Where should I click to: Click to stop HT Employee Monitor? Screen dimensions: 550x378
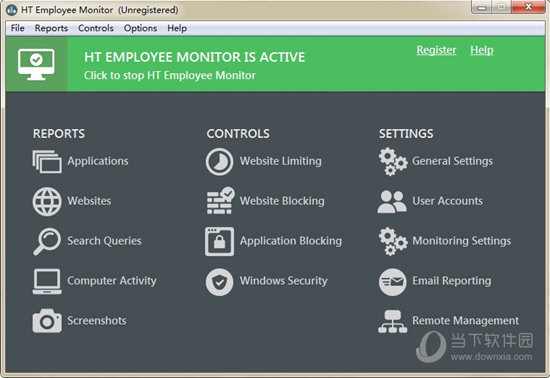[170, 75]
